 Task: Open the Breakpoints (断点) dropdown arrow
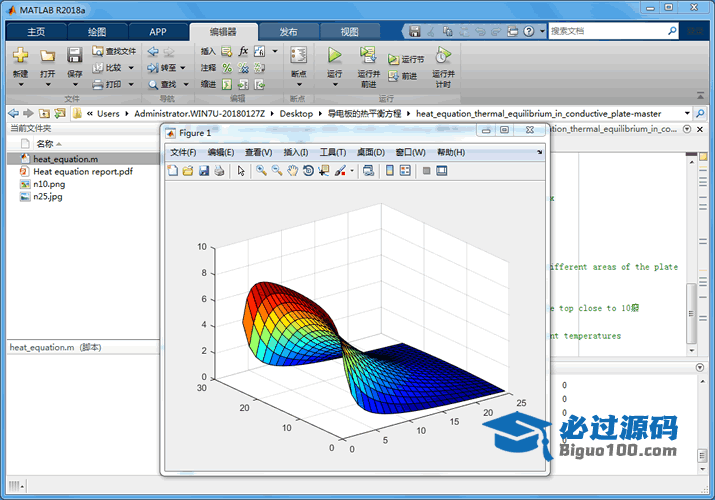point(299,85)
